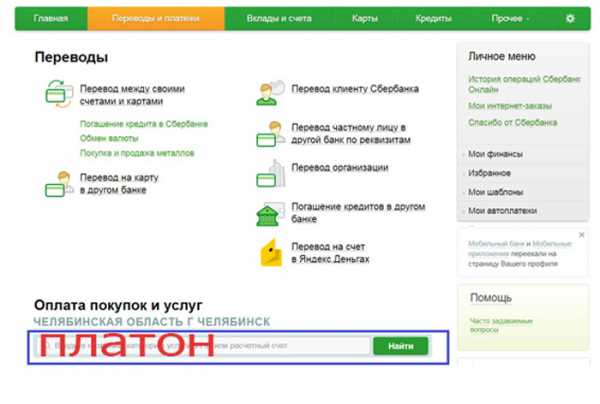
Task: Select the Переводы и платежи tab
Action: [x=156, y=18]
